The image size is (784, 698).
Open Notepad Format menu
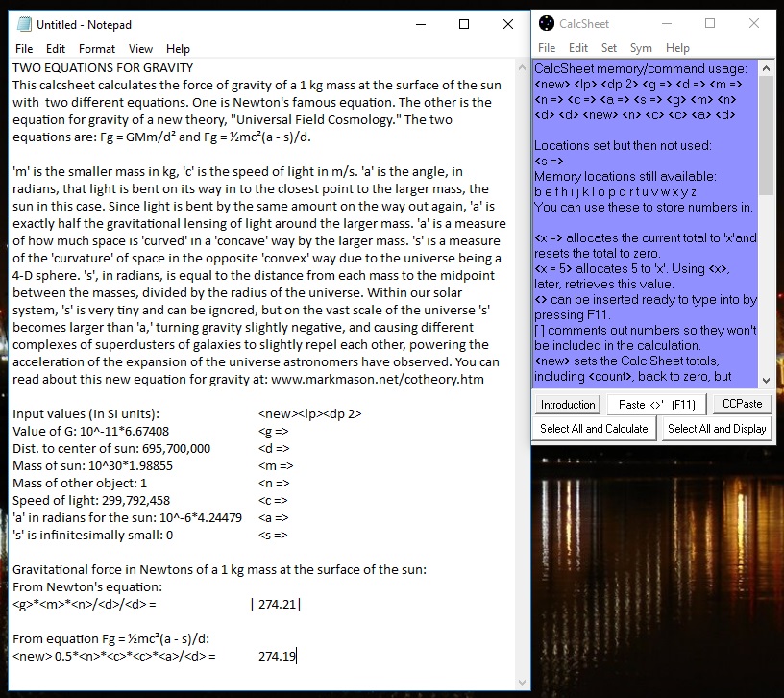(x=97, y=49)
